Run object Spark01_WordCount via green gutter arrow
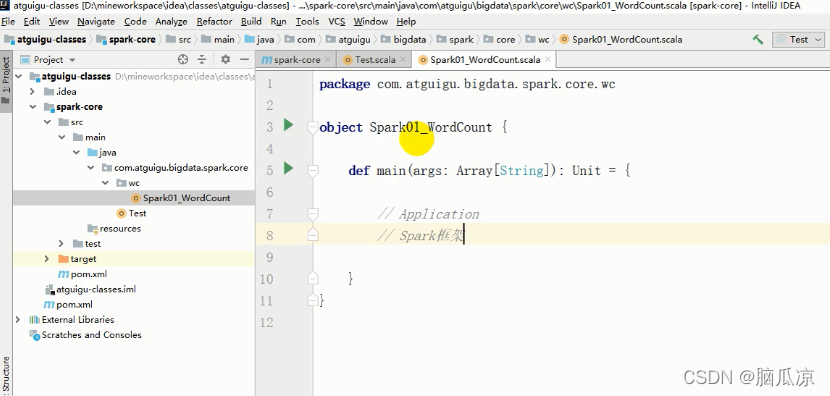 point(288,125)
